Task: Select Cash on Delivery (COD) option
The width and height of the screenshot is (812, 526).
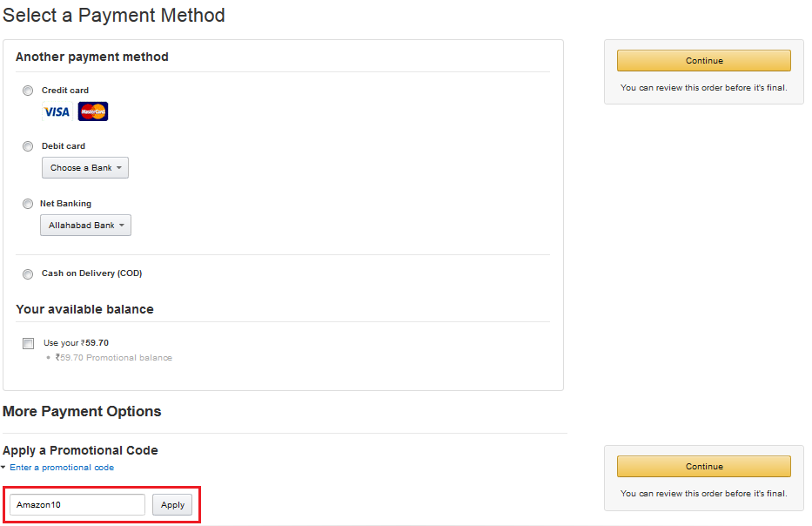Action: pos(28,274)
